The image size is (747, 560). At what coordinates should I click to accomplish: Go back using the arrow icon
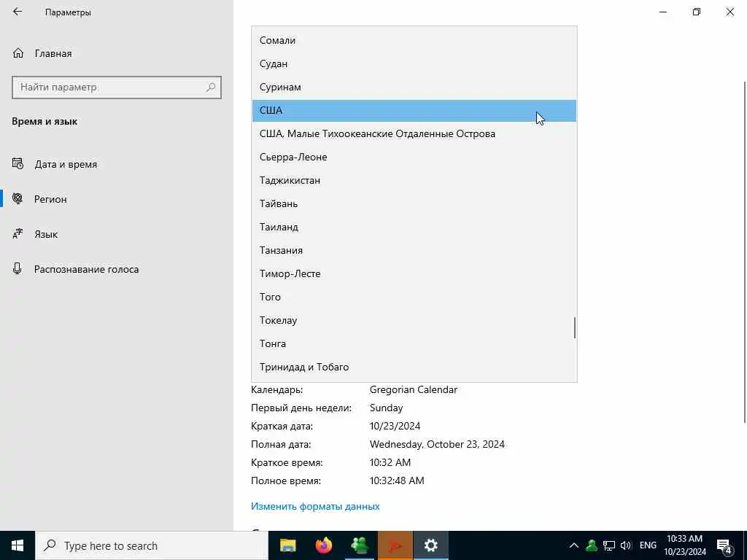coord(18,12)
